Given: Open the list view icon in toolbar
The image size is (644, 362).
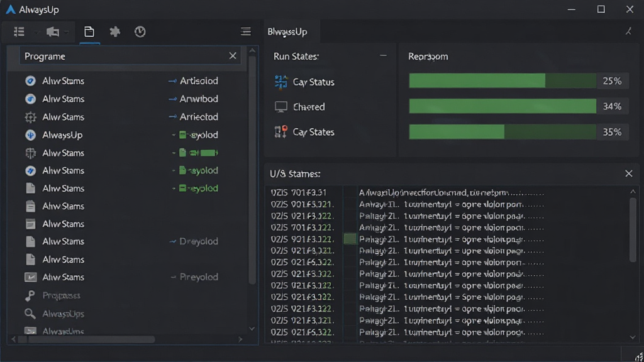Looking at the screenshot, I should pyautogui.click(x=19, y=31).
